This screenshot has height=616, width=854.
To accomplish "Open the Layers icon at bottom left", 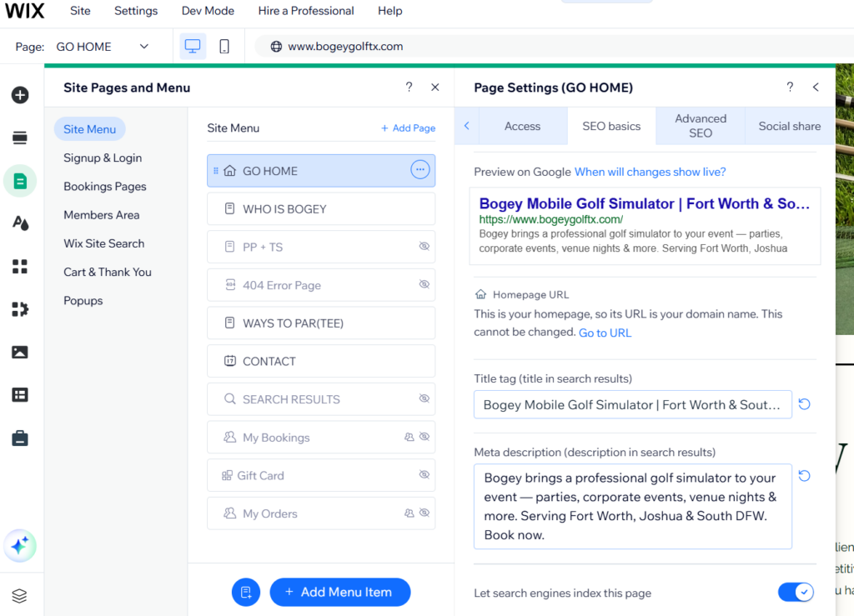I will (20, 595).
